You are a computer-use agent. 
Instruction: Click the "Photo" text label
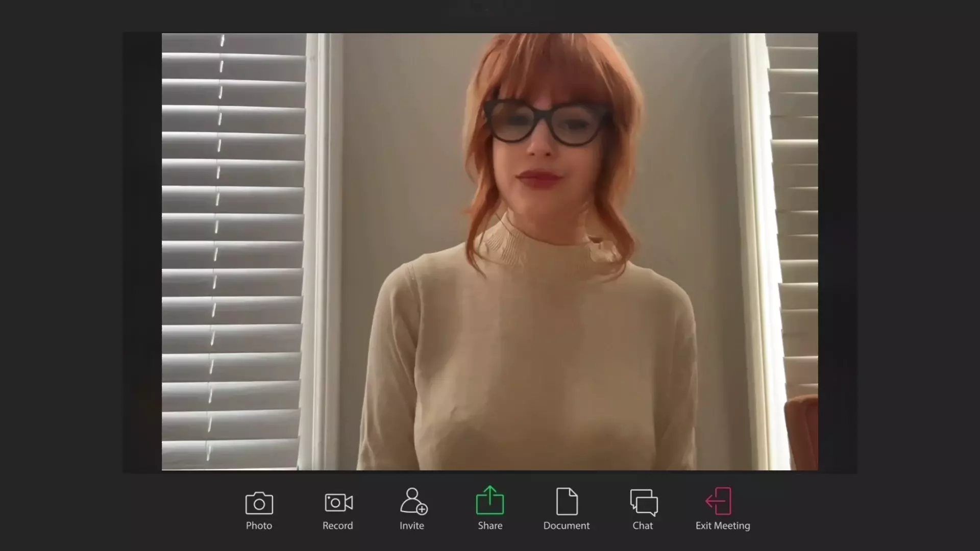coord(259,525)
